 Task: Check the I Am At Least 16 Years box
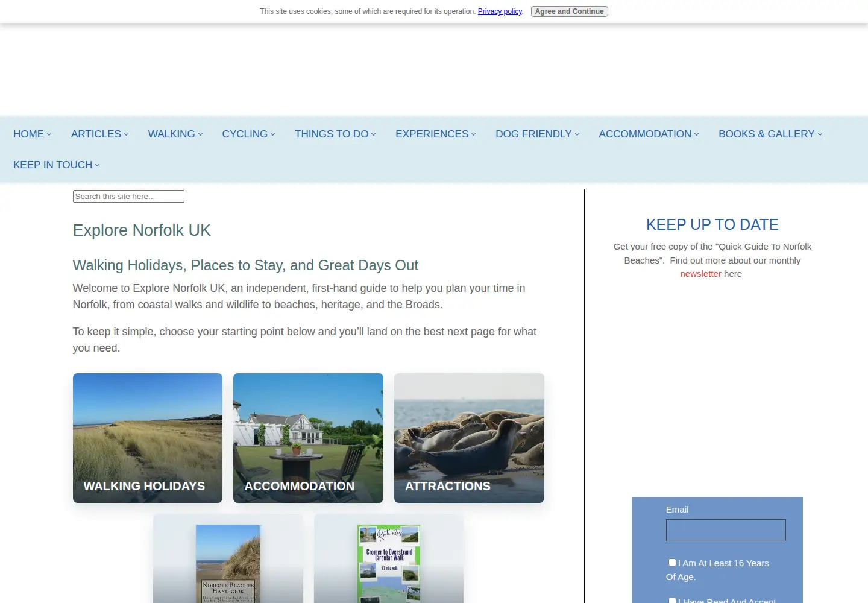pyautogui.click(x=672, y=563)
